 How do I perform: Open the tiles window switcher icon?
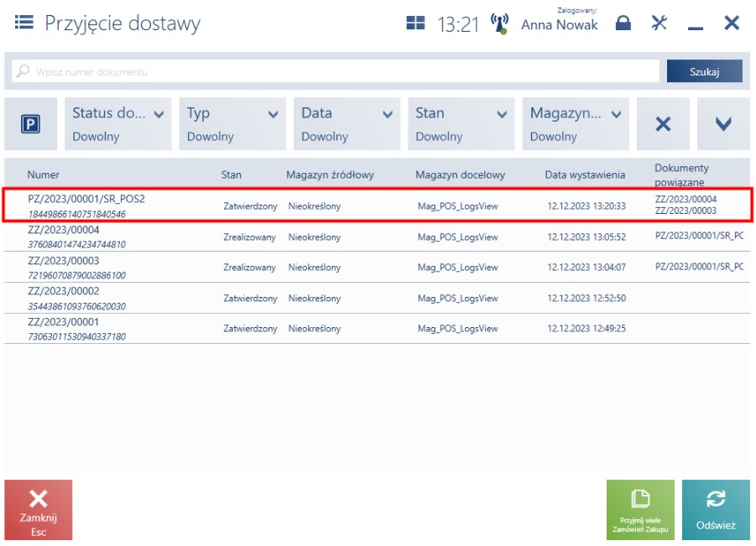(x=415, y=23)
